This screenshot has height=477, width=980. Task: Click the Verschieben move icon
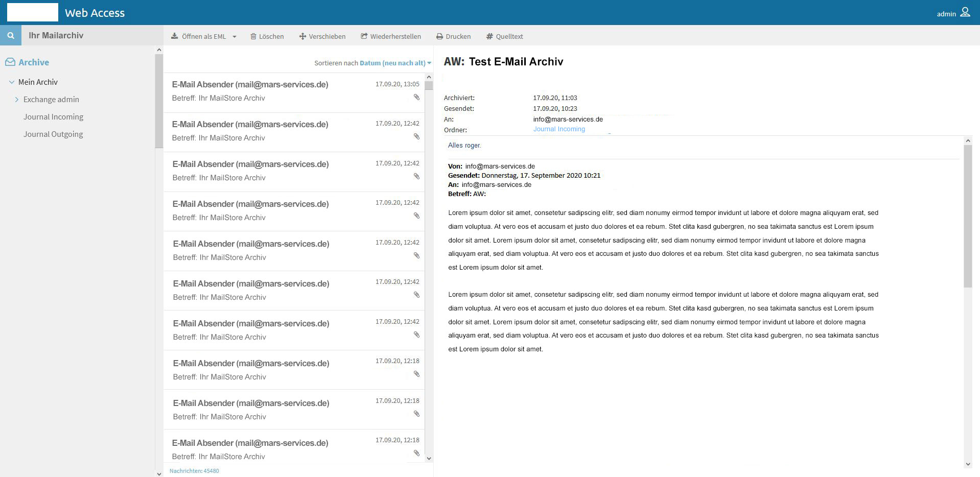[x=302, y=36]
